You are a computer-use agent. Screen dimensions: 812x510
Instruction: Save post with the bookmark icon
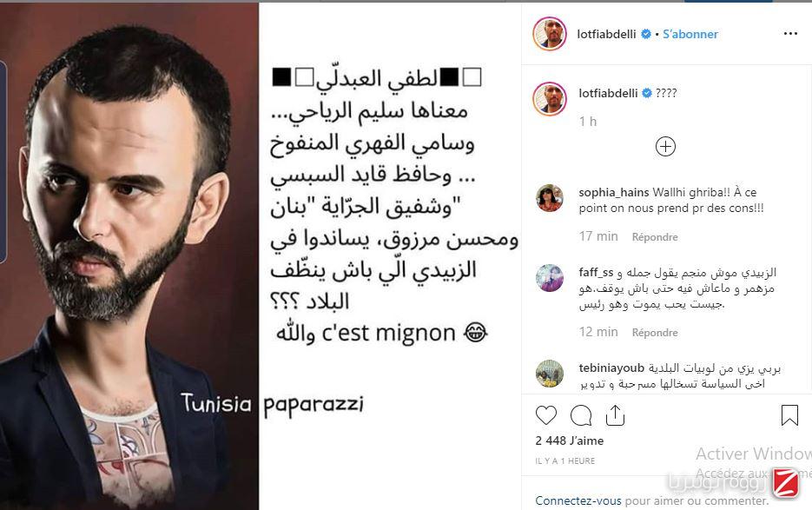click(x=789, y=415)
